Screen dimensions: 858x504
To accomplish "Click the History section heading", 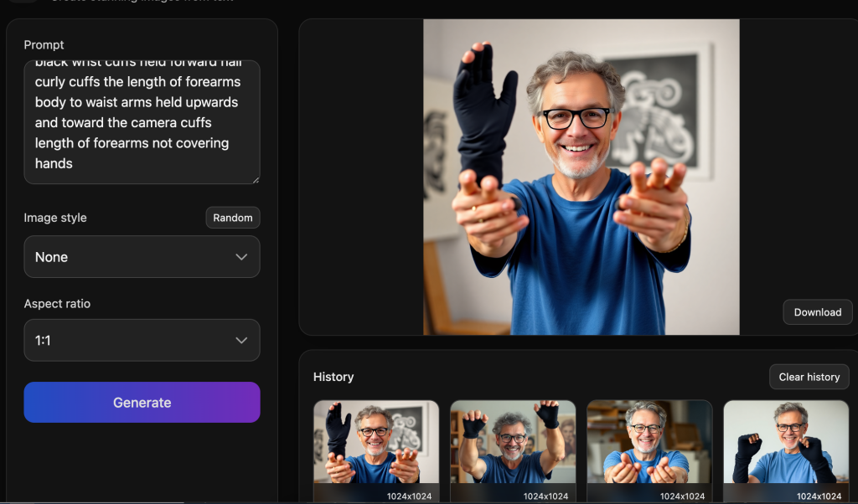I will (x=333, y=377).
